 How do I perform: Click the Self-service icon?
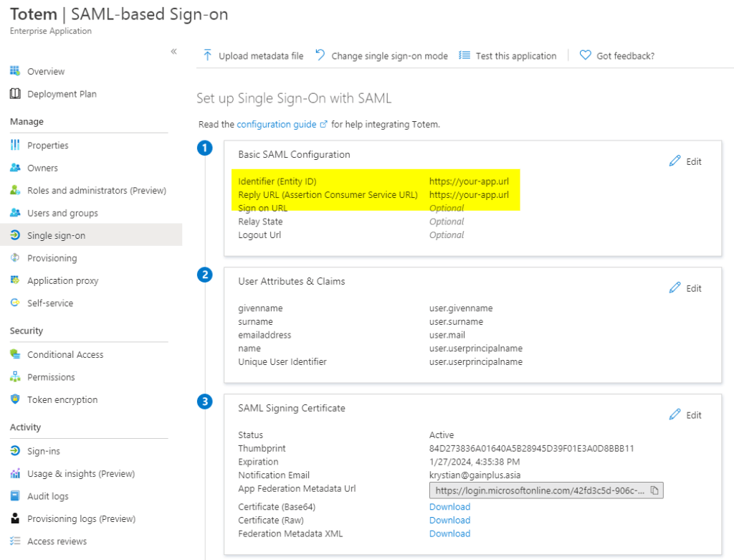click(x=15, y=303)
